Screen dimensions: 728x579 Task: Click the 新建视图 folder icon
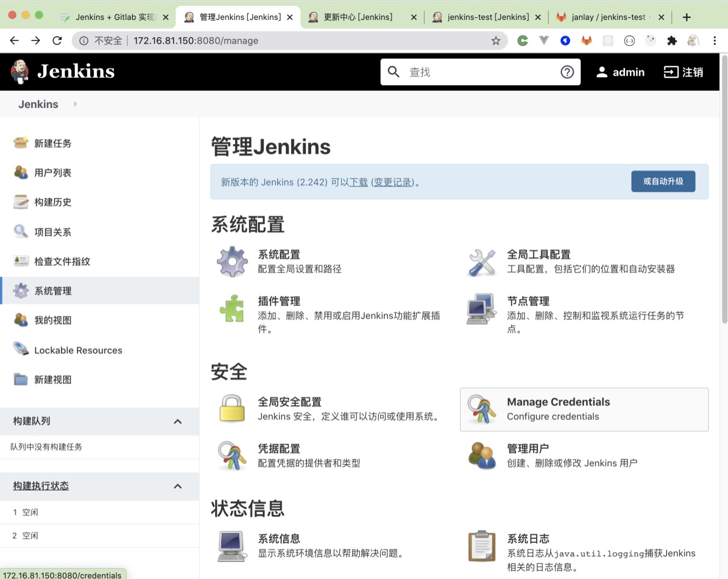[21, 379]
